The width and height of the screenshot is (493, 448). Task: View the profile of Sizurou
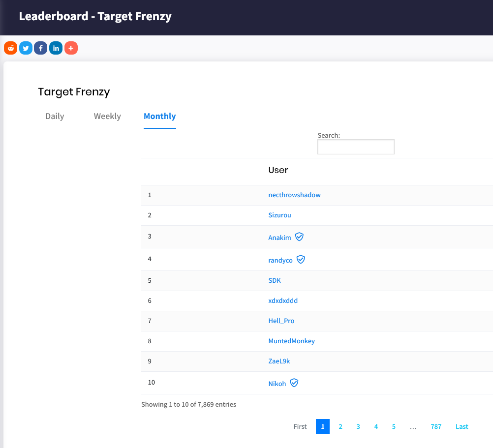coord(279,215)
